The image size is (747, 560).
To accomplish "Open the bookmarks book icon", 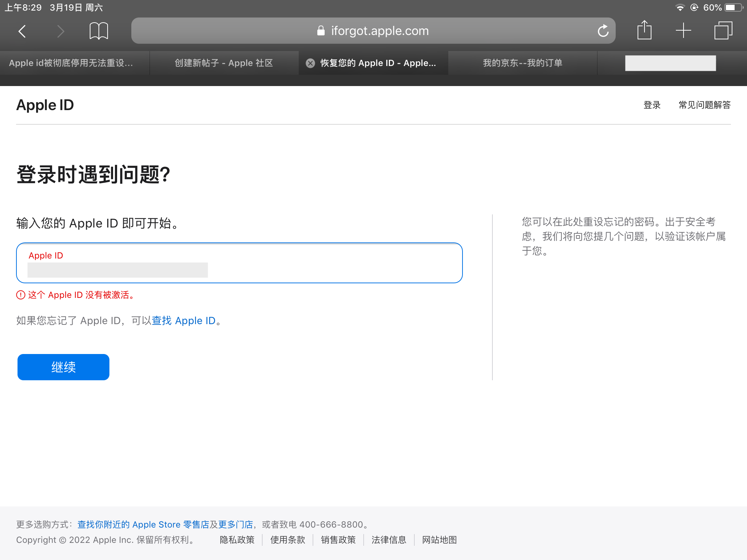I will tap(98, 31).
